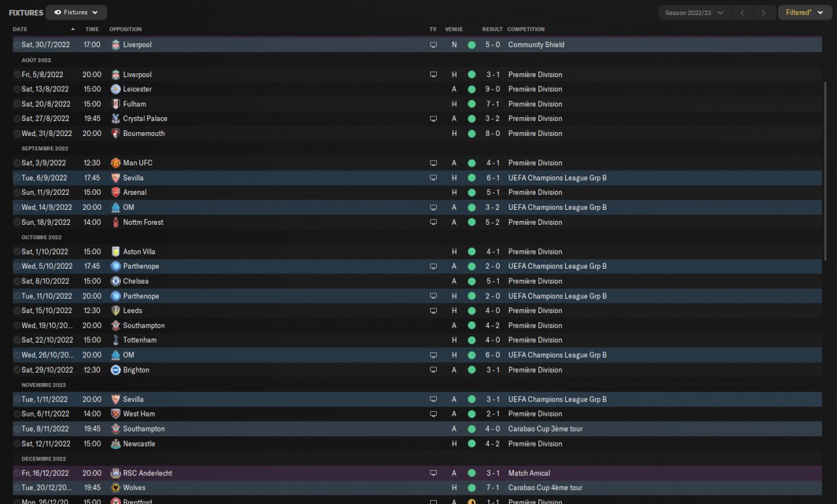Click the RSC Anderlecht club badge

point(115,473)
